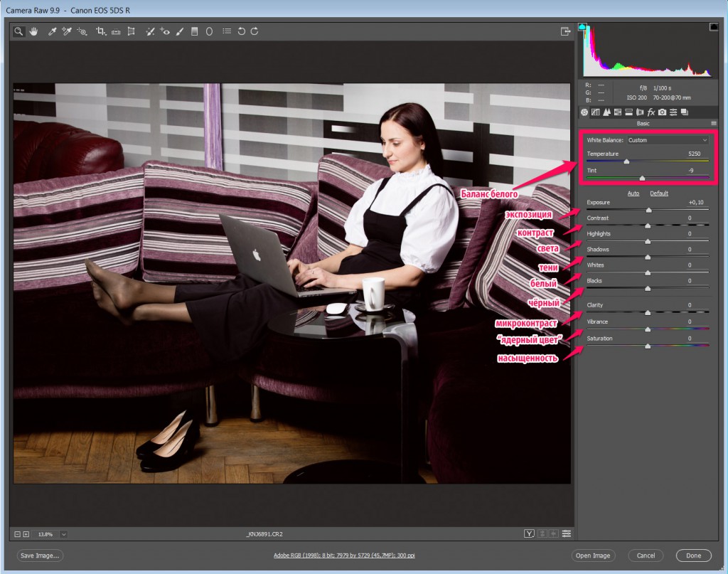The width and height of the screenshot is (728, 574).
Task: Select the Hand tool
Action: (33, 31)
